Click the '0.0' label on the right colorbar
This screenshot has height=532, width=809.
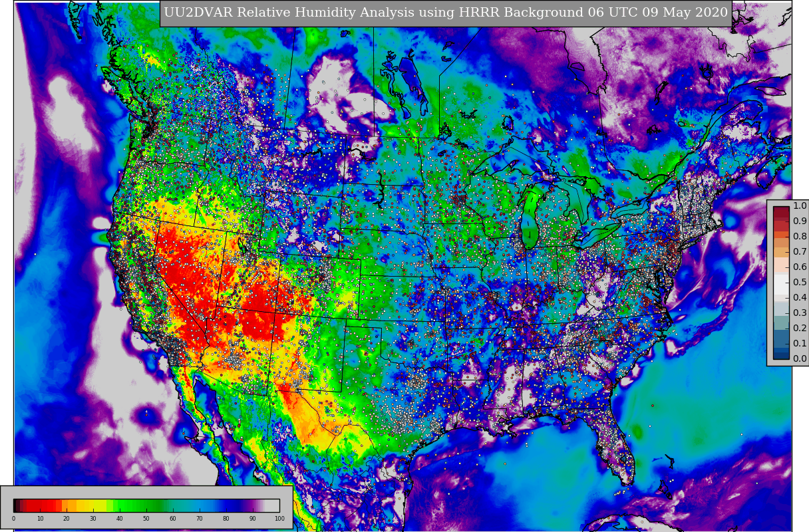[800, 358]
